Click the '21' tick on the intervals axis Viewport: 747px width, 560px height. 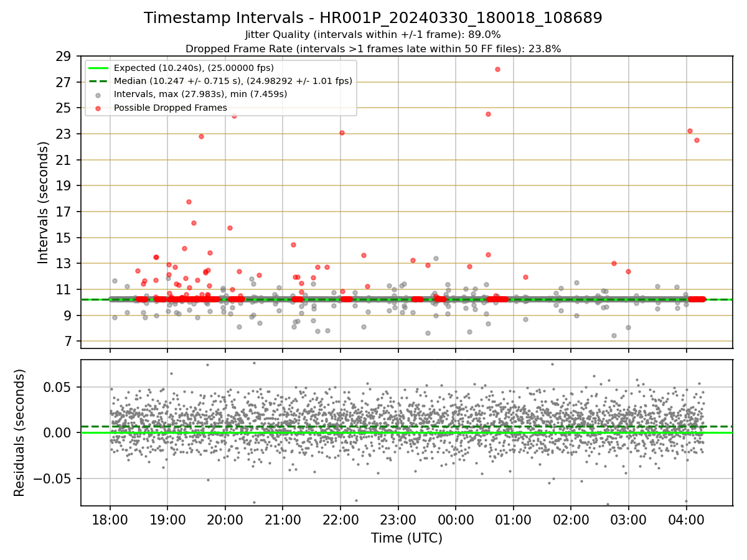(65, 160)
